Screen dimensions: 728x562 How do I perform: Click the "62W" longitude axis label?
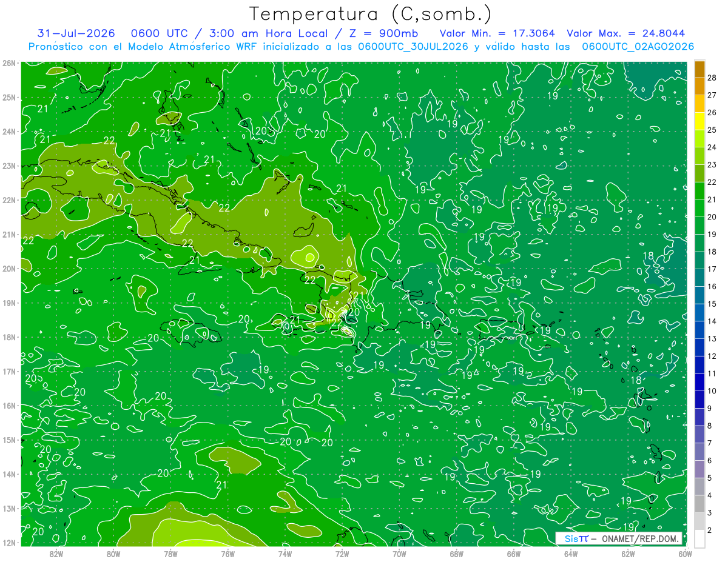pyautogui.click(x=628, y=553)
